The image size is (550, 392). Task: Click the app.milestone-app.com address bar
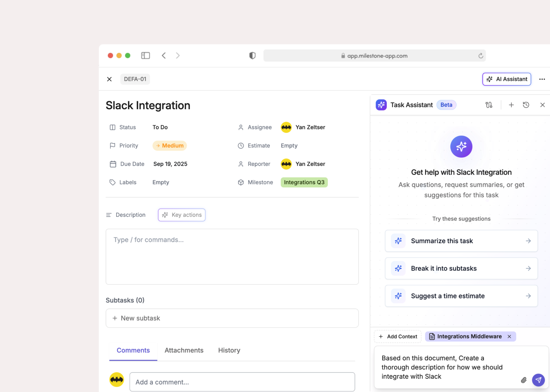374,56
